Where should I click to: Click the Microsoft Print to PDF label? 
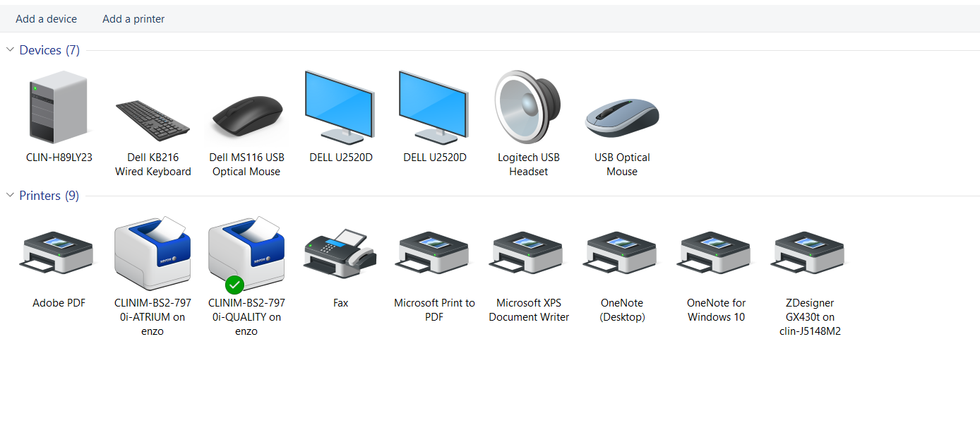click(x=434, y=310)
